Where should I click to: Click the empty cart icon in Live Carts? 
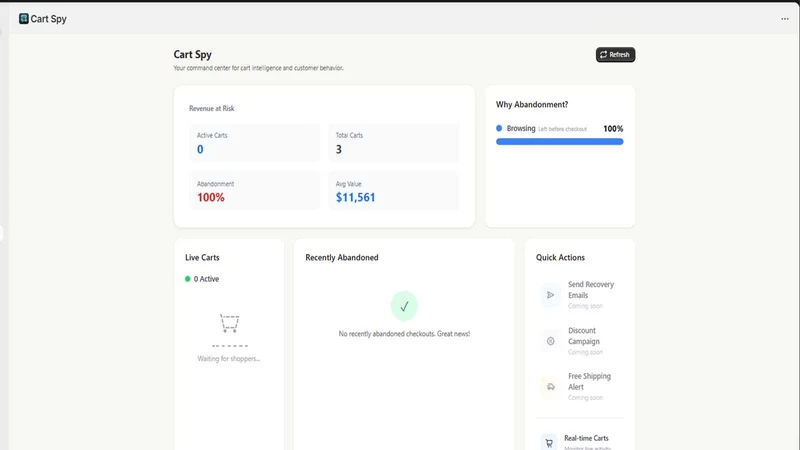tap(230, 323)
